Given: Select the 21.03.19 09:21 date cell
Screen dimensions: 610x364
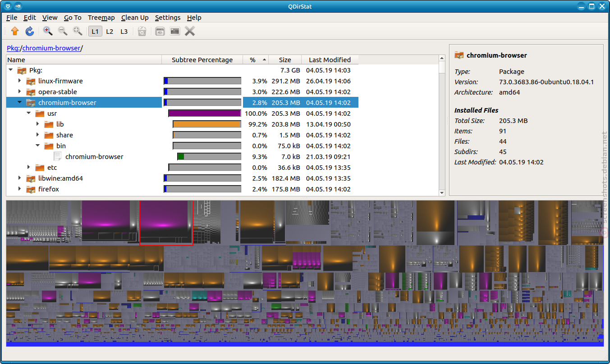Looking at the screenshot, I should (328, 157).
